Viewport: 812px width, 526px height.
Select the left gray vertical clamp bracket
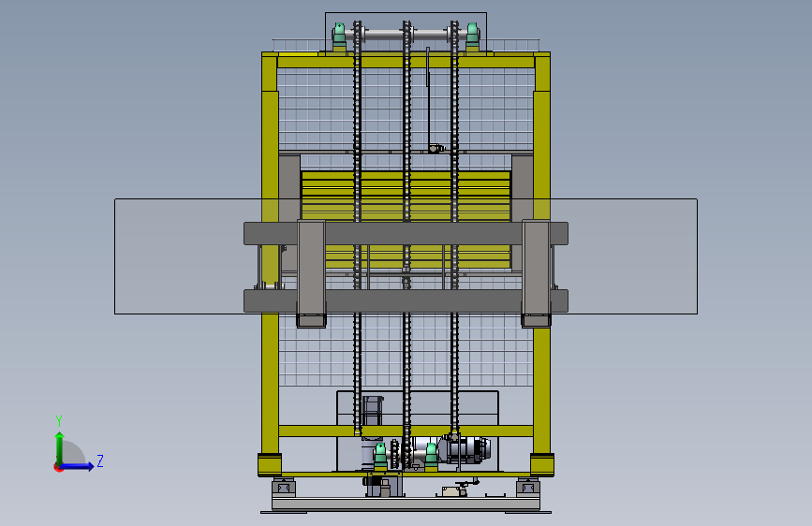[x=311, y=273]
